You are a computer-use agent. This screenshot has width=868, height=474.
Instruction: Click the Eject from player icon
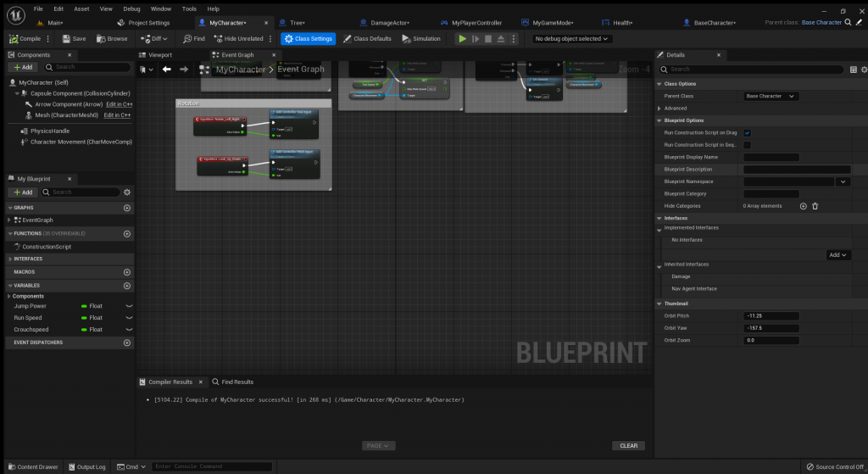(501, 39)
